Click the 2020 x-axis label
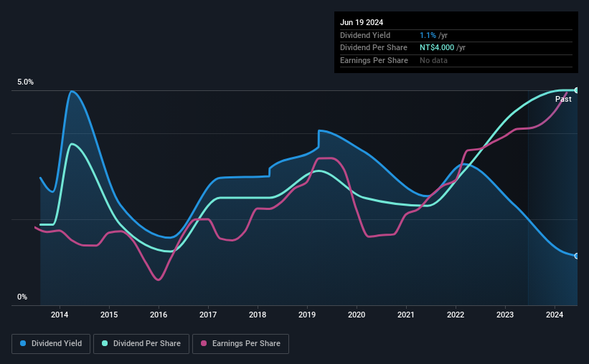 click(357, 315)
